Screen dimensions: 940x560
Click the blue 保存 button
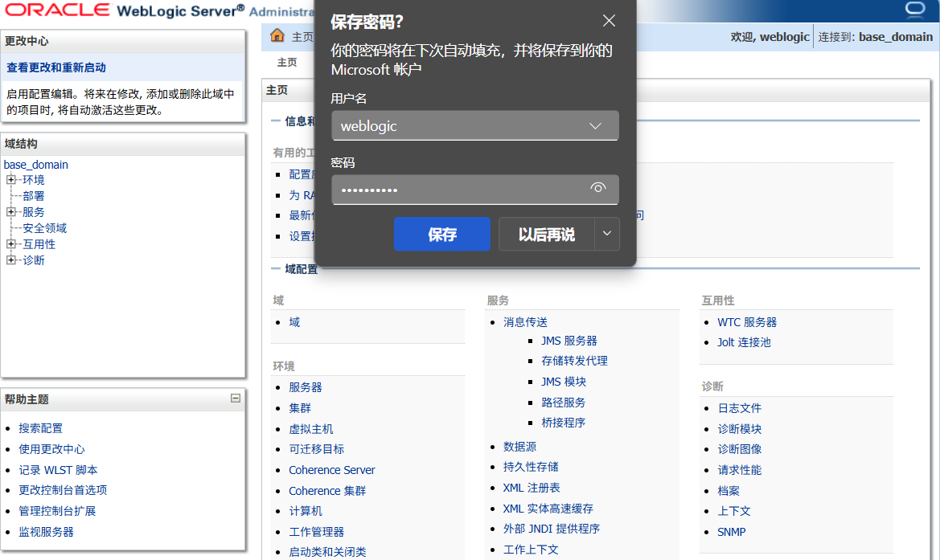(441, 234)
